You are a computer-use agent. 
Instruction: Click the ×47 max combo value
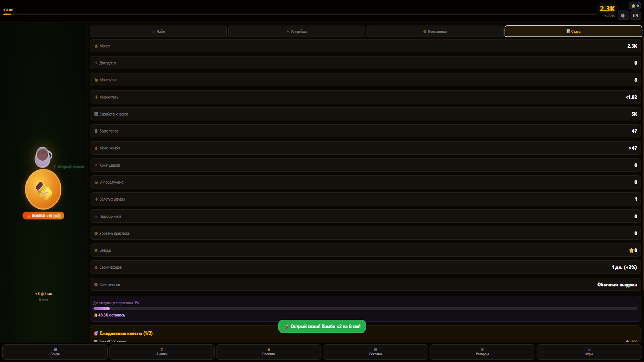(x=633, y=148)
